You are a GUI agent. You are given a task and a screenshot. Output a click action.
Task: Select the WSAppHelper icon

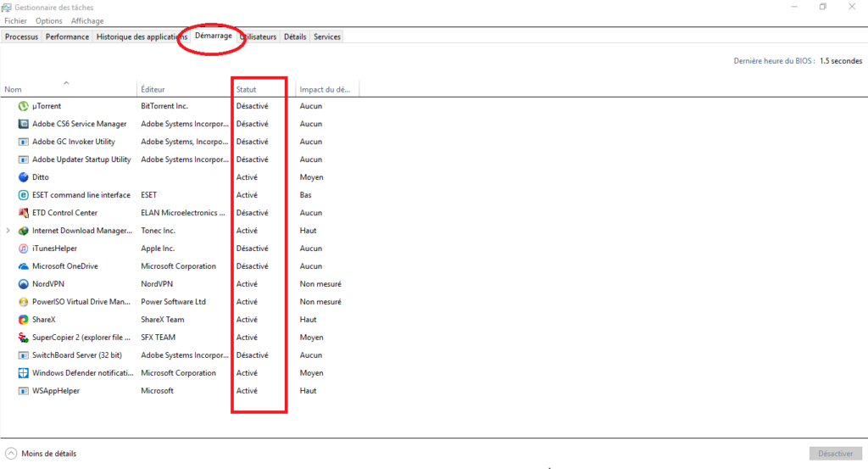pos(23,390)
